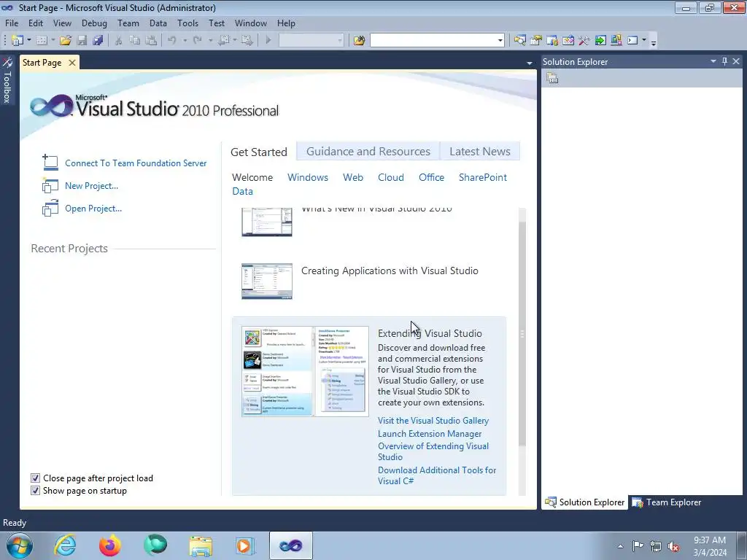
Task: Open the active documents list dropdown arrow
Action: (530, 63)
